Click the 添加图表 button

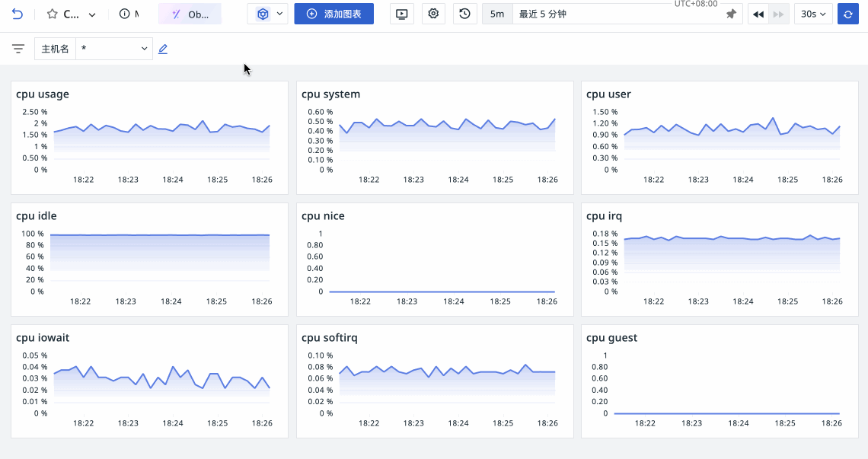tap(333, 14)
